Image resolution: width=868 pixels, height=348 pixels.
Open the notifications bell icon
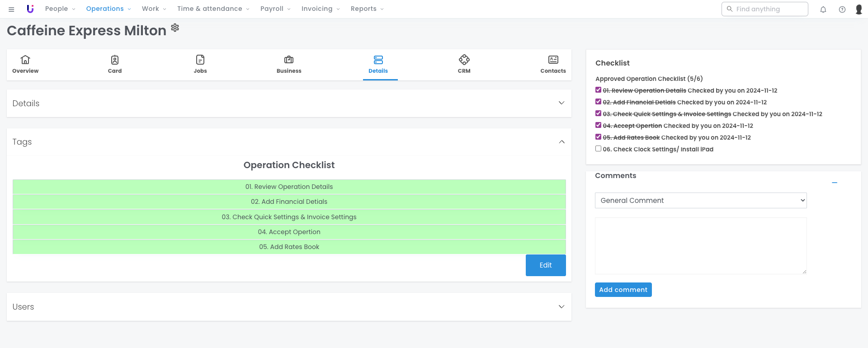coord(823,9)
